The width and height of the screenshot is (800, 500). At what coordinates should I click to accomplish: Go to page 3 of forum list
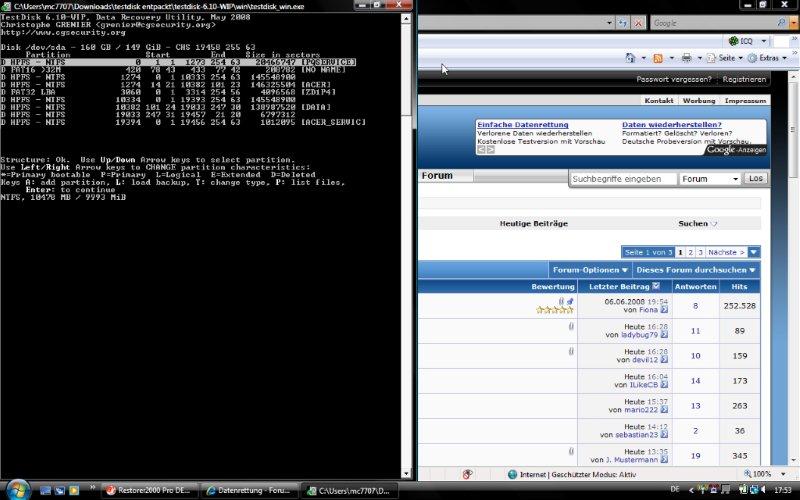click(701, 252)
